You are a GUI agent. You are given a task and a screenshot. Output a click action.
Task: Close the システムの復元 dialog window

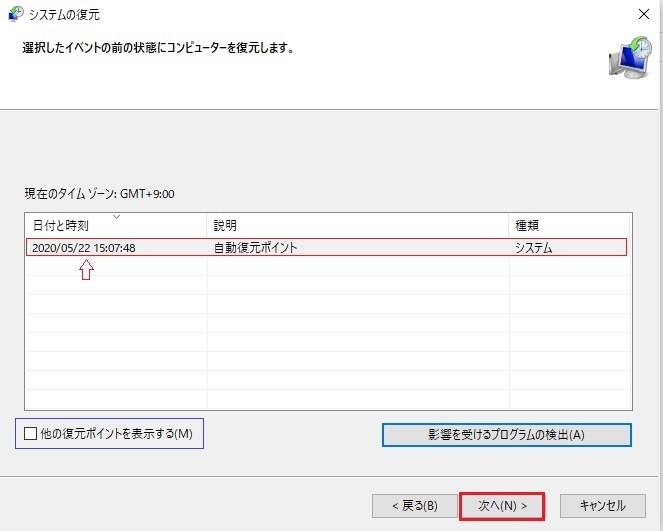[644, 14]
